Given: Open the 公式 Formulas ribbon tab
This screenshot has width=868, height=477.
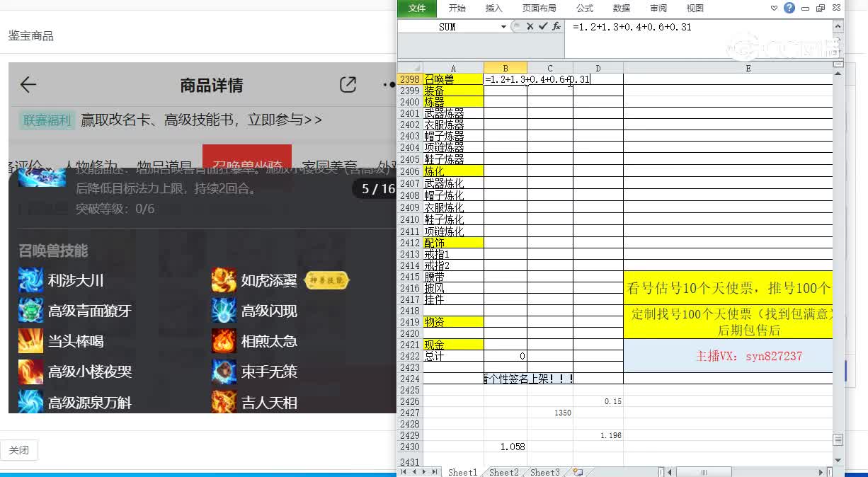Looking at the screenshot, I should pyautogui.click(x=585, y=8).
